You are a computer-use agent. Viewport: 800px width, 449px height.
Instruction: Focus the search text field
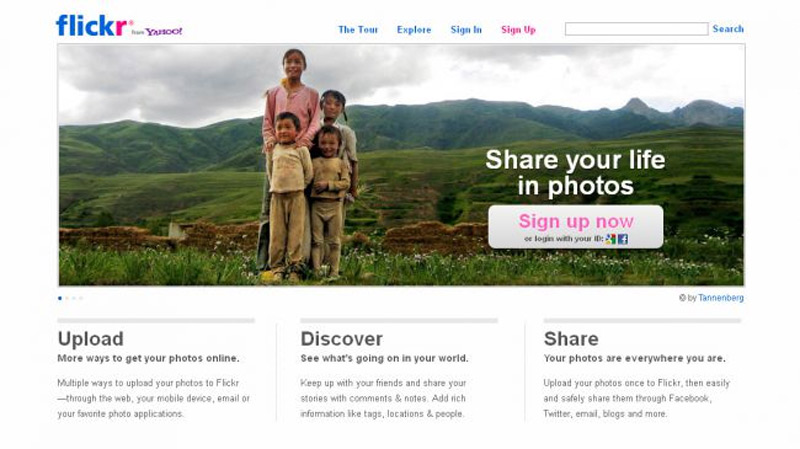(x=636, y=29)
